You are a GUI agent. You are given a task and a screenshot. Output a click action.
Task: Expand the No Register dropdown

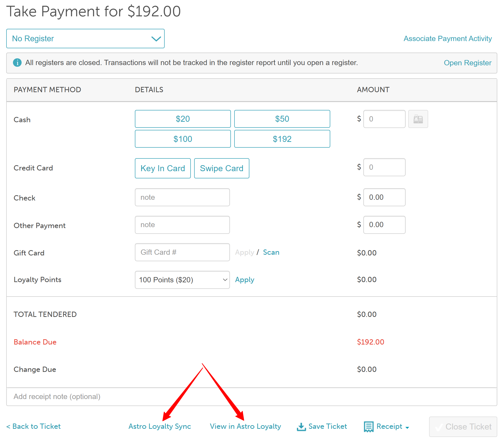85,38
